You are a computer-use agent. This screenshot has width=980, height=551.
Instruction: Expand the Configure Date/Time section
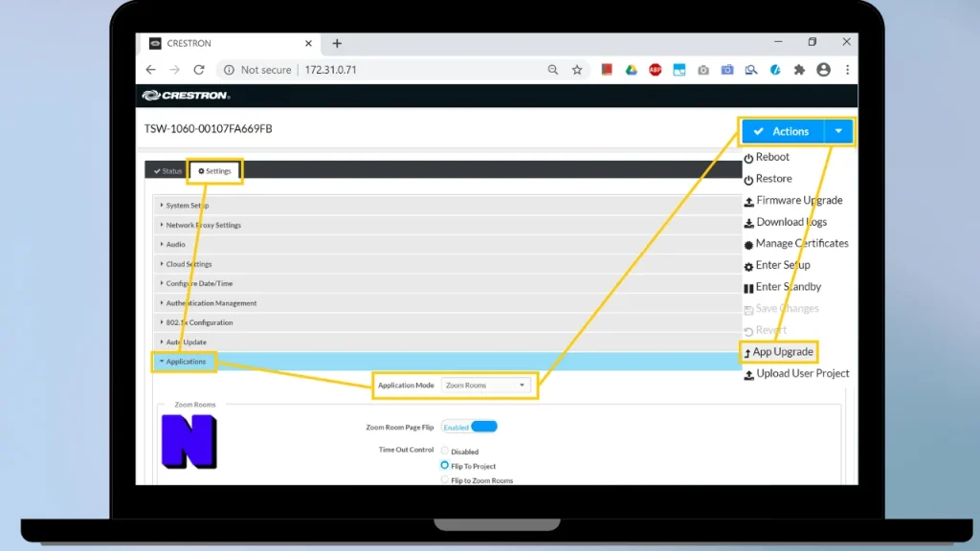click(447, 283)
